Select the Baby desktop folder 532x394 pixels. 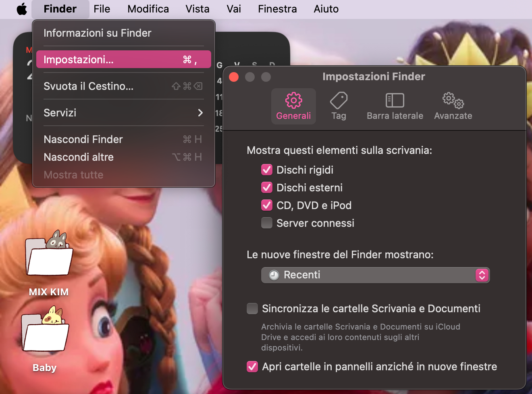click(x=45, y=339)
